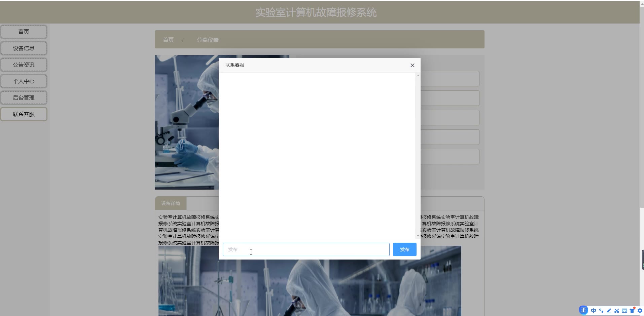
Task: Click the chat dialog scroll-down arrow
Action: pyautogui.click(x=418, y=236)
